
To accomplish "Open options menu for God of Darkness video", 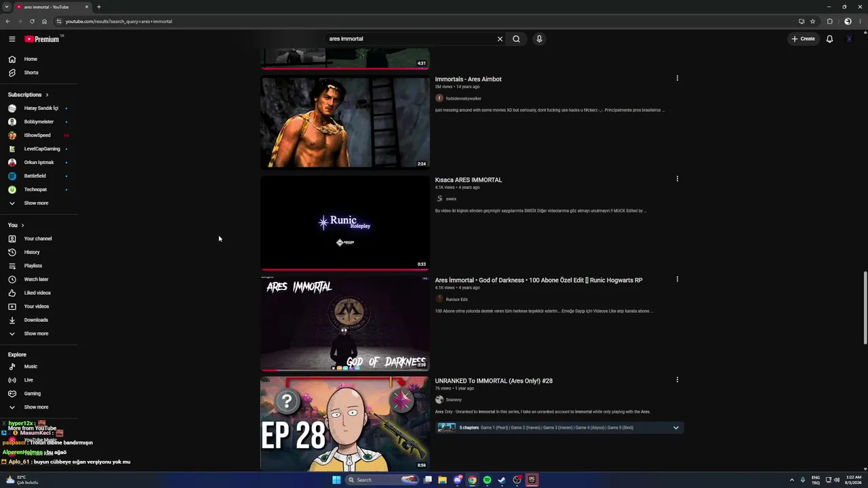I will (x=677, y=279).
